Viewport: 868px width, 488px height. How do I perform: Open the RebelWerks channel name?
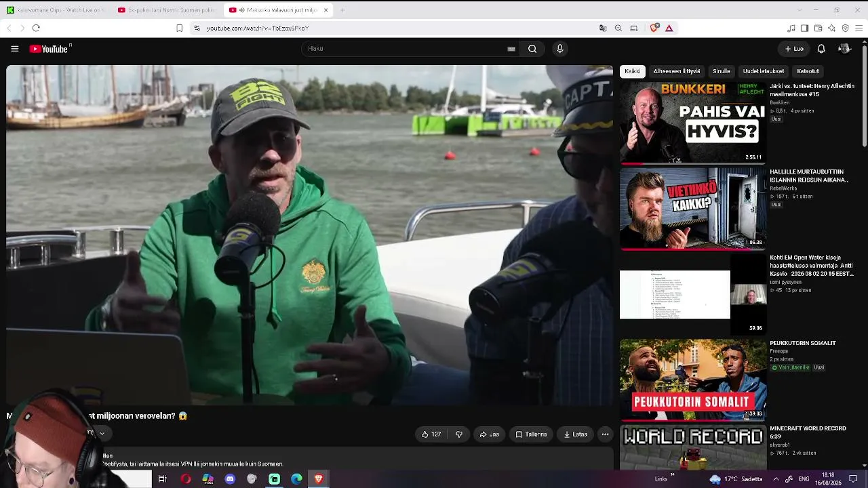point(783,188)
